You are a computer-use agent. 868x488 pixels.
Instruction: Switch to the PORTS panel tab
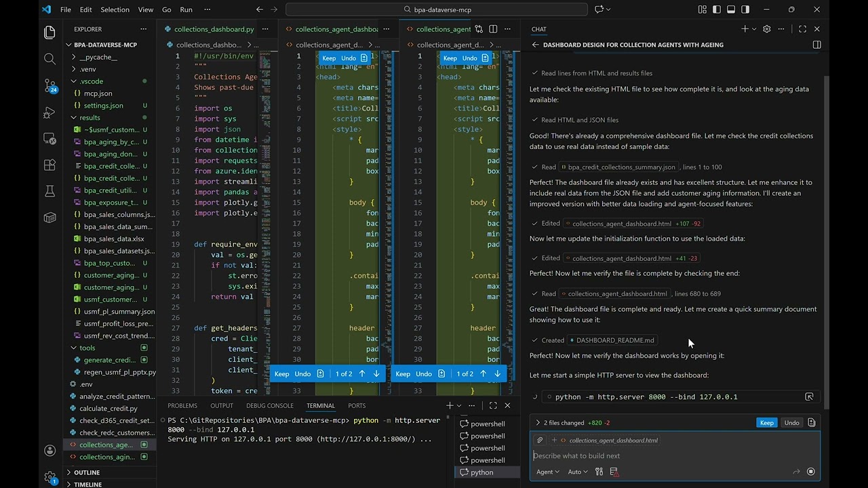[357, 405]
